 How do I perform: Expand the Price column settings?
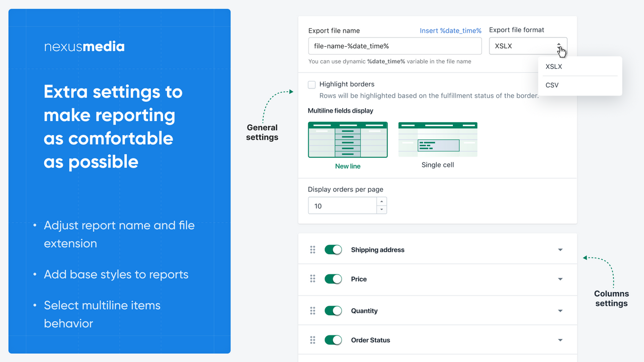(x=560, y=279)
